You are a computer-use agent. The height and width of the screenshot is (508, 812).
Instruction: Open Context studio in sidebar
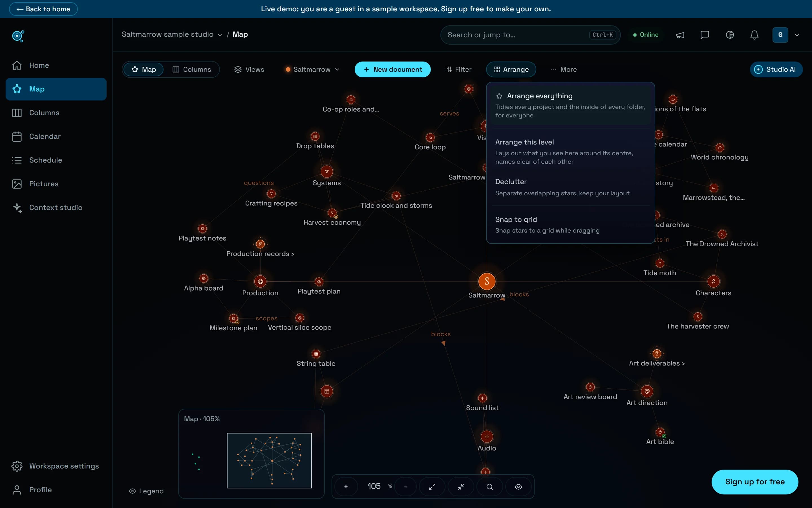click(x=56, y=208)
